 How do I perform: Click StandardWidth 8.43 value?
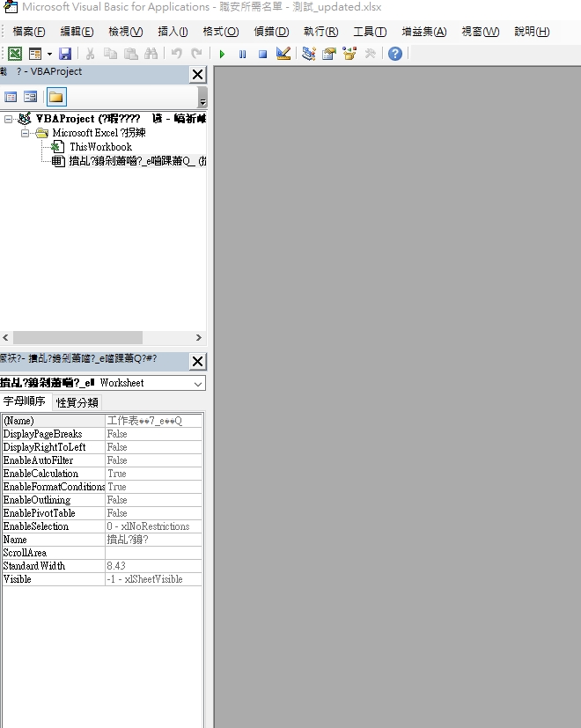click(153, 566)
